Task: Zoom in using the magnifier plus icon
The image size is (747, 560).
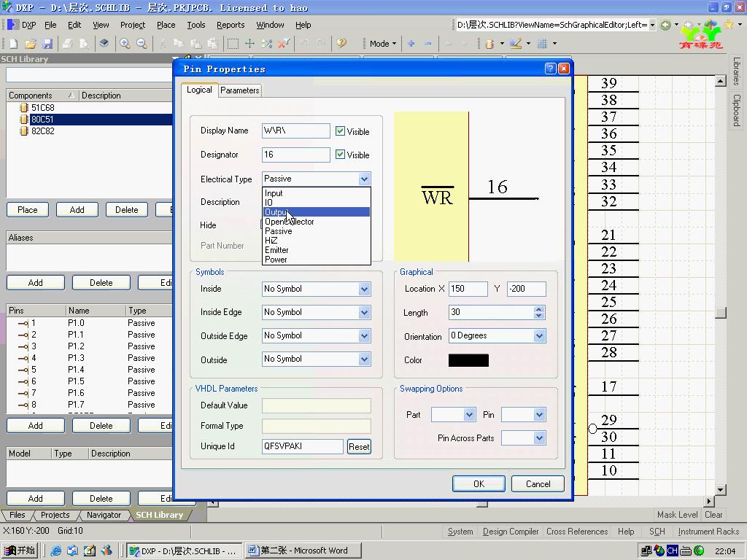Action: (x=125, y=44)
